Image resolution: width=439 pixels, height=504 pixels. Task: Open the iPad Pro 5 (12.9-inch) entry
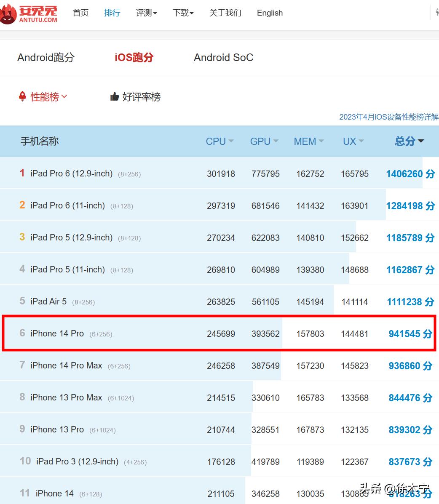coord(71,237)
